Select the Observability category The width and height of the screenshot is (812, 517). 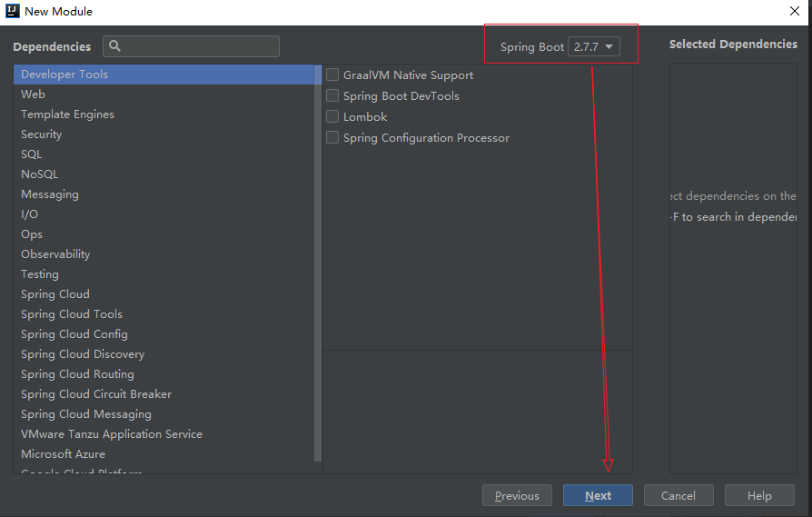point(55,254)
